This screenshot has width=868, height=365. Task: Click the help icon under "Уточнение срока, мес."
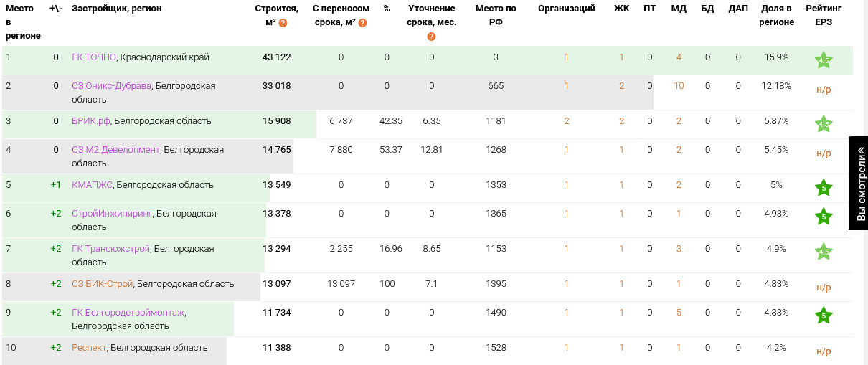[431, 37]
